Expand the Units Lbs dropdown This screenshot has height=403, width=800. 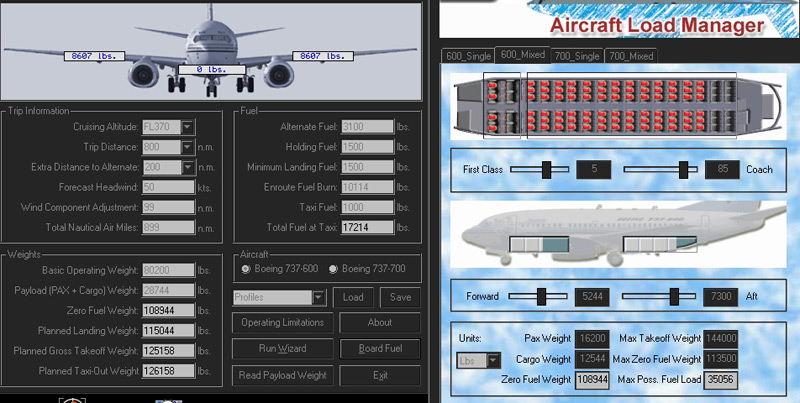click(x=492, y=360)
